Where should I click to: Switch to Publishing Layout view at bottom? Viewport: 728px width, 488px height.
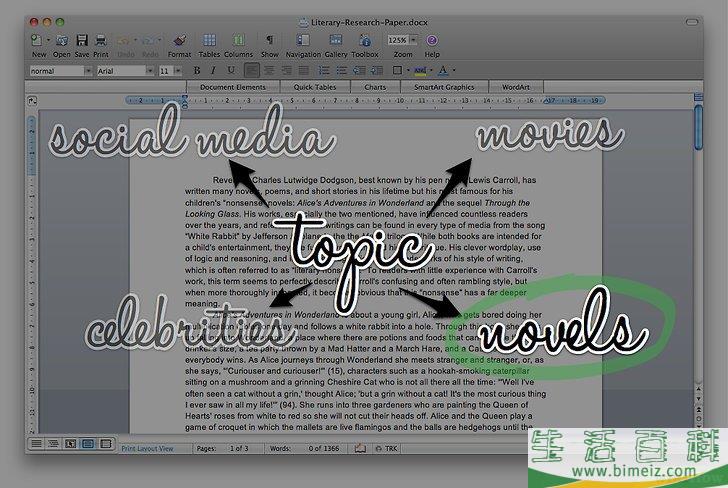71,444
